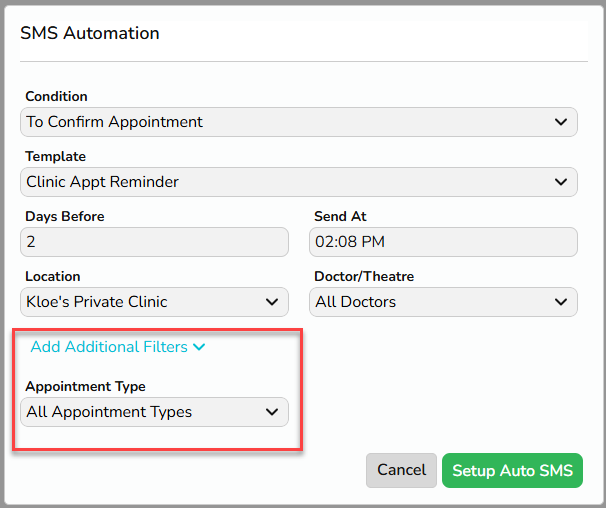This screenshot has width=606, height=508.
Task: Open the 'To Confirm Appointment' condition dropdown
Action: coord(299,122)
